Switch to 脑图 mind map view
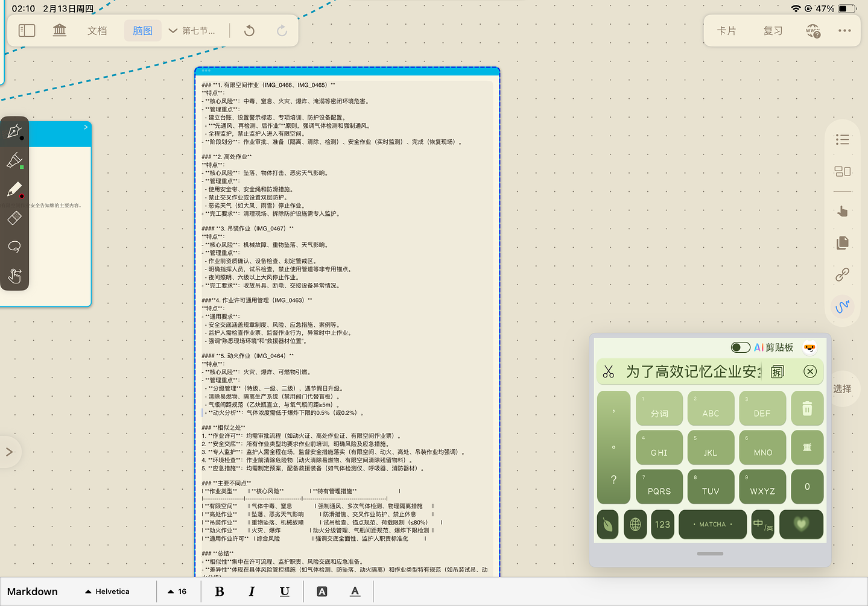868x606 pixels. [x=143, y=31]
